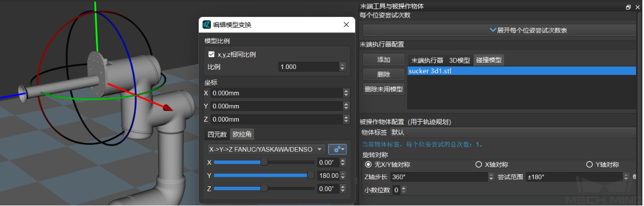Close the 编辑模型变换 dialog
The width and height of the screenshot is (644, 206).
pyautogui.click(x=346, y=24)
